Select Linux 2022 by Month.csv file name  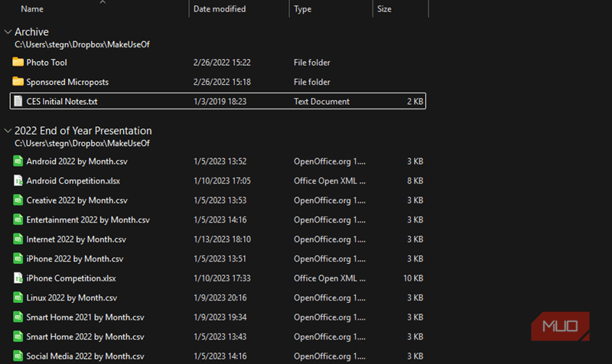(x=71, y=297)
